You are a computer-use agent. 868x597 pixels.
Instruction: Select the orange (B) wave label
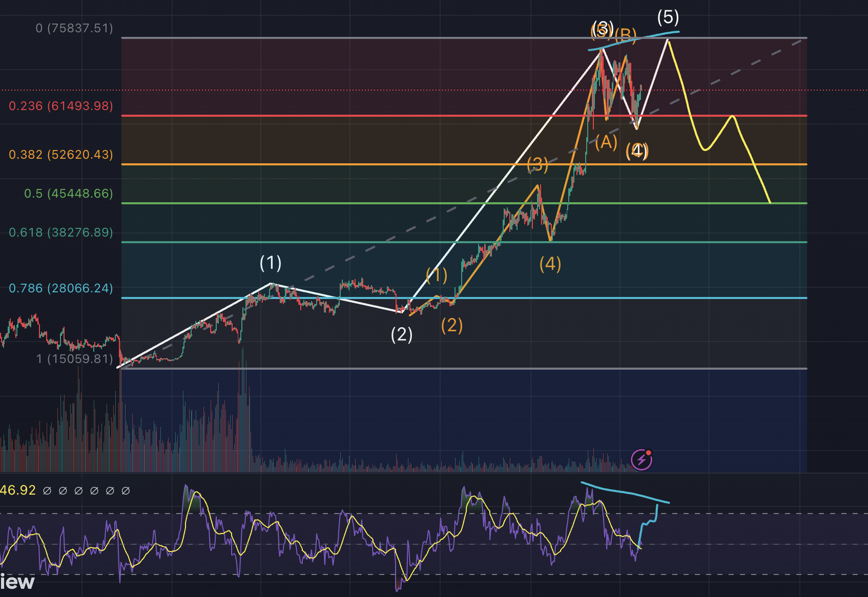tap(626, 35)
